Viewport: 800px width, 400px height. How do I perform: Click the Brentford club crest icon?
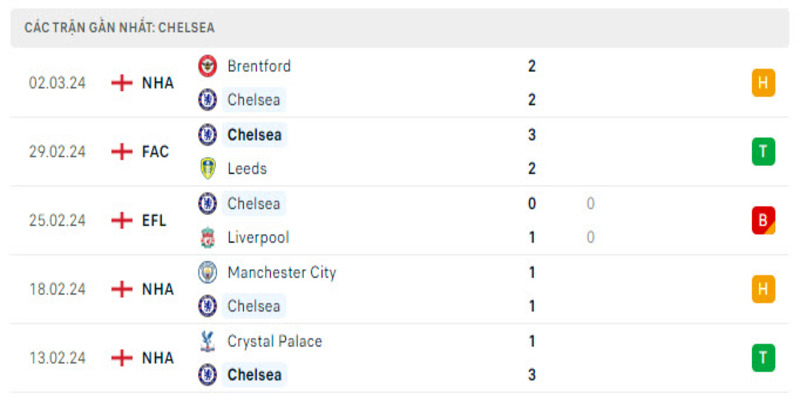click(x=208, y=66)
